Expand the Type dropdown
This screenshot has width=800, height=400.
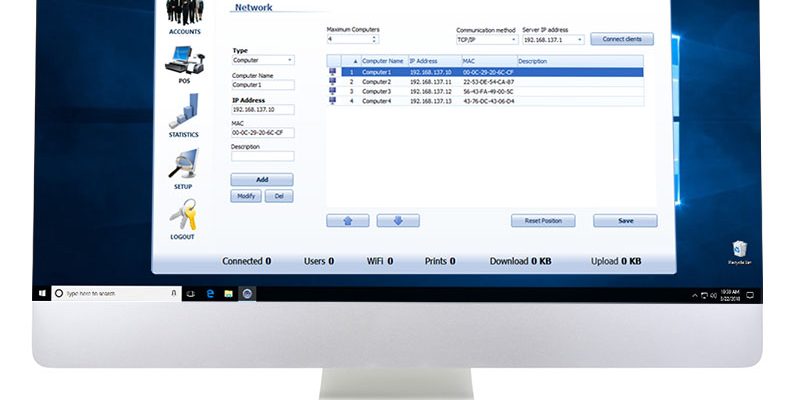290,60
